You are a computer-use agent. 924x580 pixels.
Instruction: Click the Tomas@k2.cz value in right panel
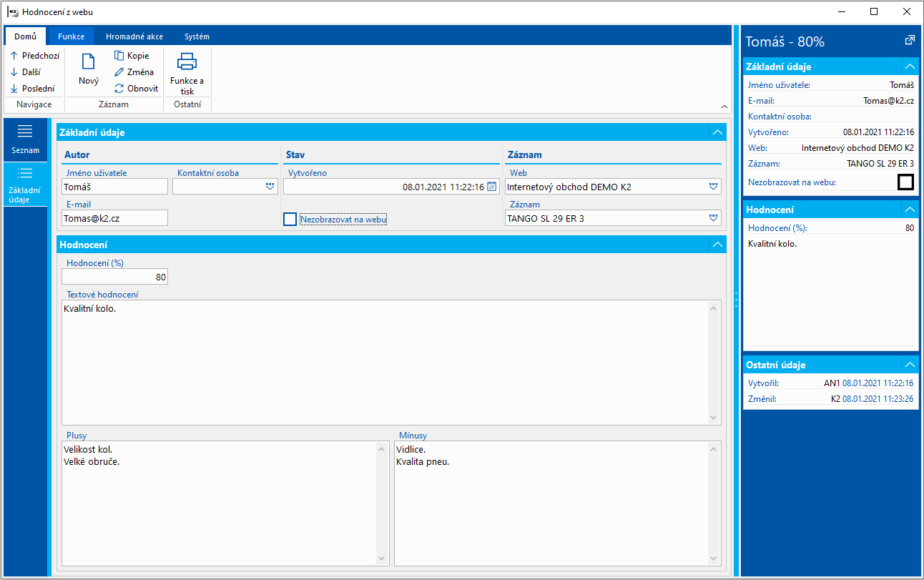889,100
